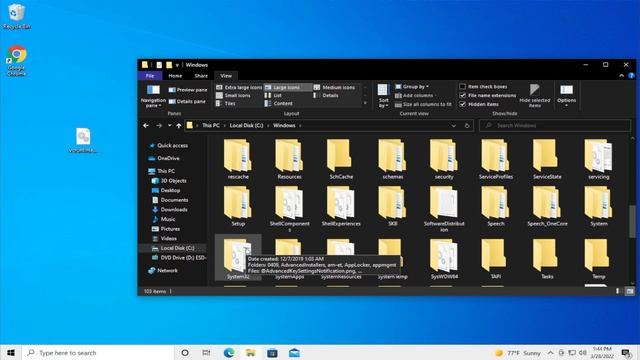Toggle the Details pane
The height and width of the screenshot is (360, 640).
tap(187, 101)
